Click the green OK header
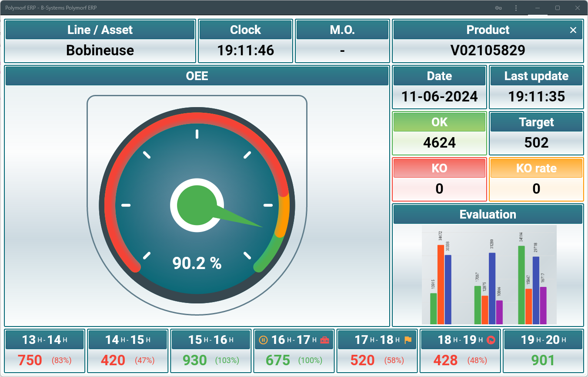The height and width of the screenshot is (377, 588). tap(439, 122)
